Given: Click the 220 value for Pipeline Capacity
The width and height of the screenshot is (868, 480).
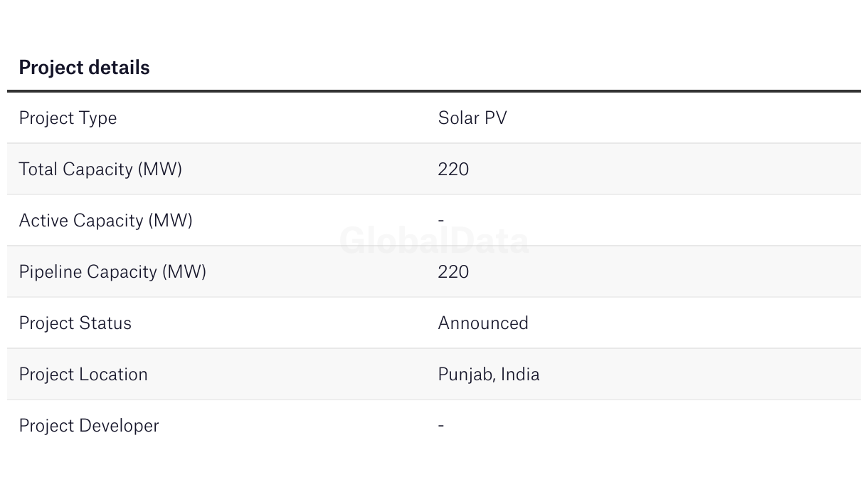Looking at the screenshot, I should 453,272.
